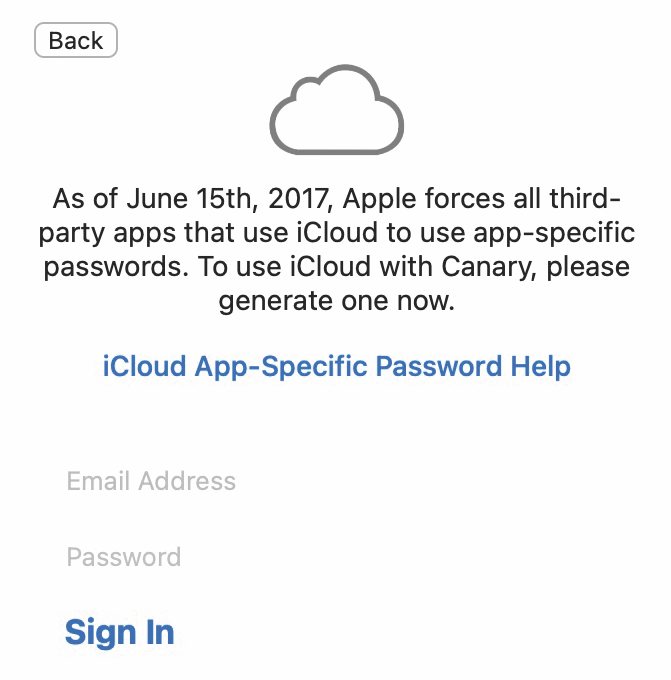Click the word "iCloud" in the help link
Screen dimensions: 671x680
pyautogui.click(x=144, y=366)
